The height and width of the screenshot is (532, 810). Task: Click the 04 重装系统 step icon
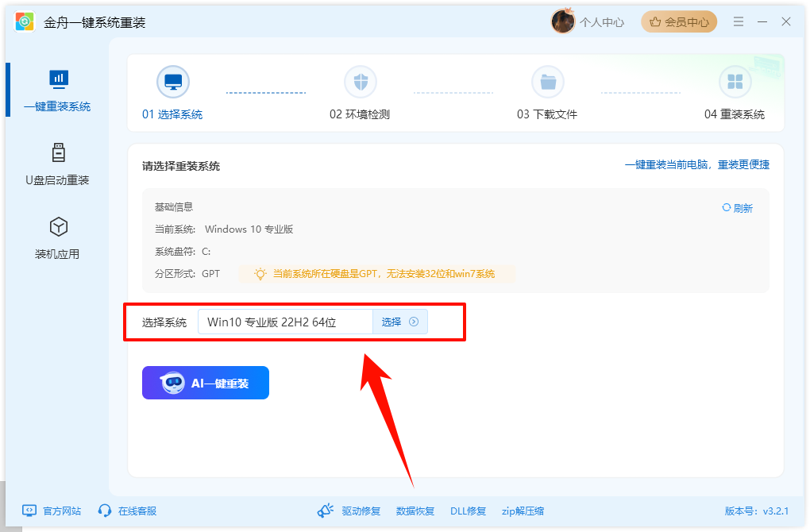coord(735,81)
